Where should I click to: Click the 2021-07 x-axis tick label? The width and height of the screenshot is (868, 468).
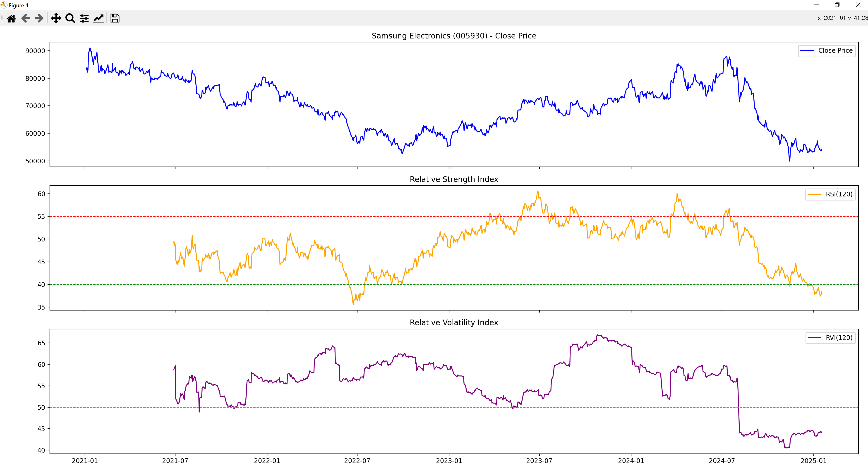coord(175,461)
